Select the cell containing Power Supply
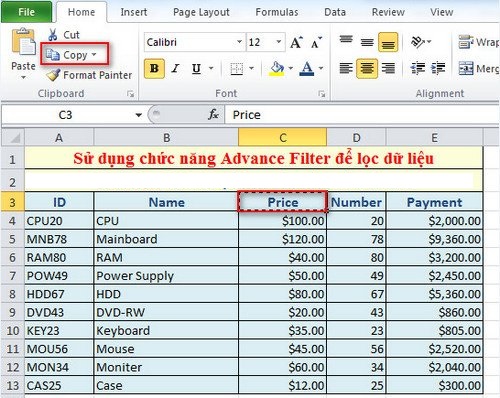 166,276
